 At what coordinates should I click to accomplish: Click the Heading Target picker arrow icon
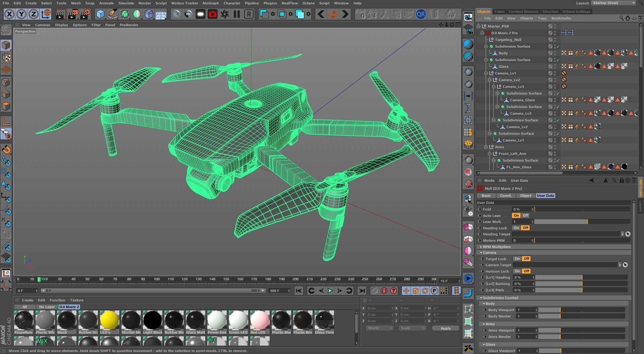tap(628, 234)
